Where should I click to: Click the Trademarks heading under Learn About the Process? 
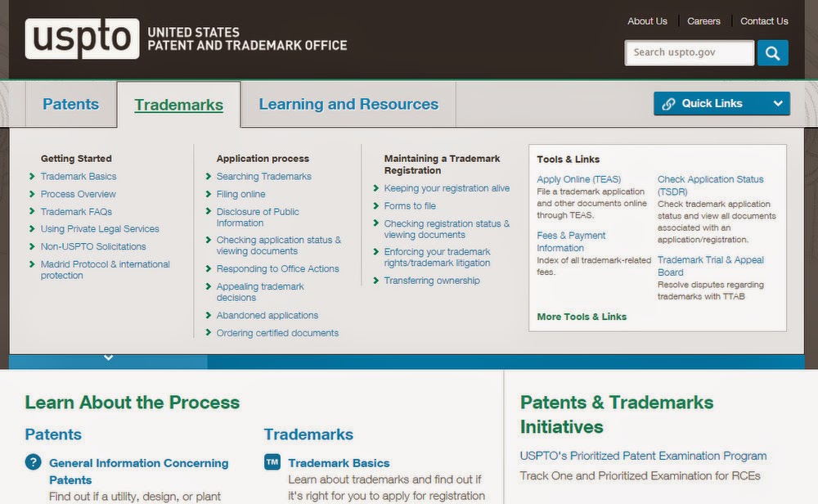308,434
